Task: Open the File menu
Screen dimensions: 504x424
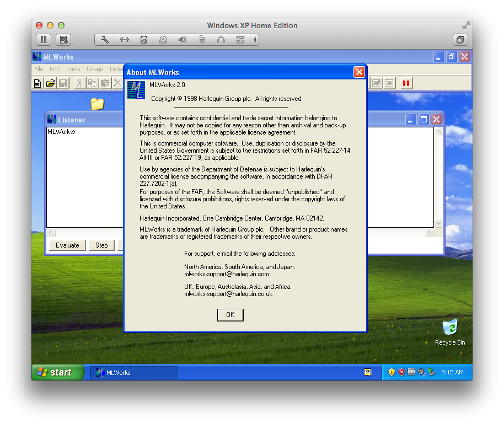Action: 39,69
